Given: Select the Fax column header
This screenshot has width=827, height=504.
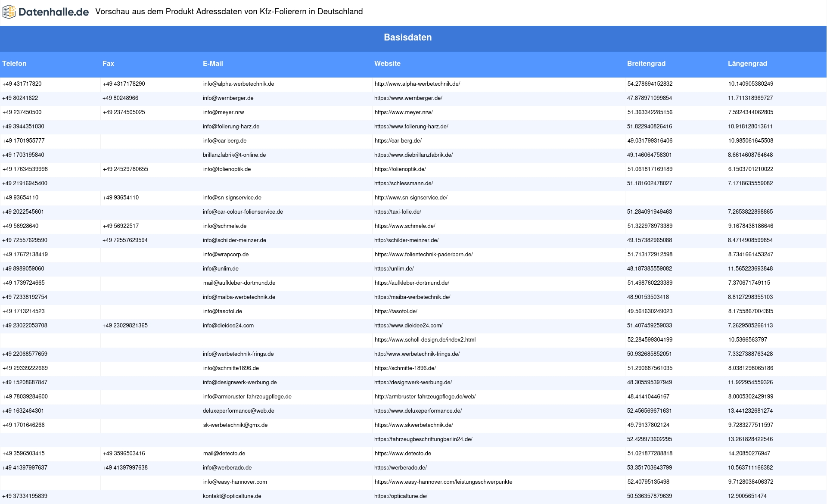Looking at the screenshot, I should (x=108, y=64).
